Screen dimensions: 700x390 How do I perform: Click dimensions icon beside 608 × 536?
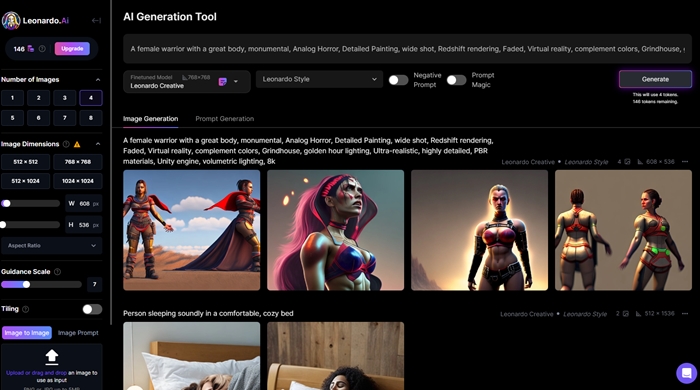tap(640, 162)
